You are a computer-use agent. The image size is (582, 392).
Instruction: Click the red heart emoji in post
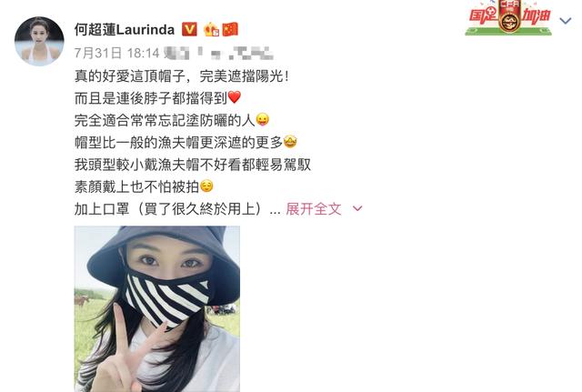pyautogui.click(x=235, y=97)
